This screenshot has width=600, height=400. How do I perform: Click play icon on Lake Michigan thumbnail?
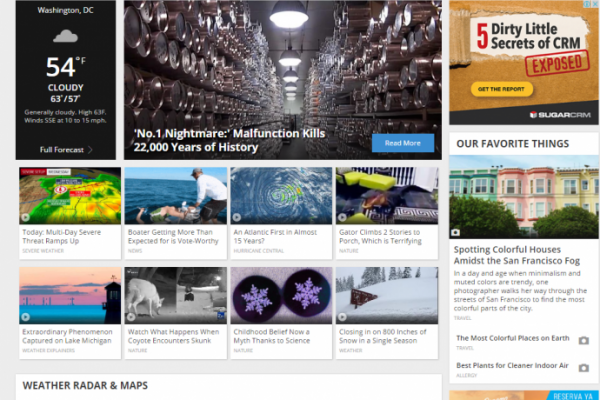pyautogui.click(x=26, y=317)
